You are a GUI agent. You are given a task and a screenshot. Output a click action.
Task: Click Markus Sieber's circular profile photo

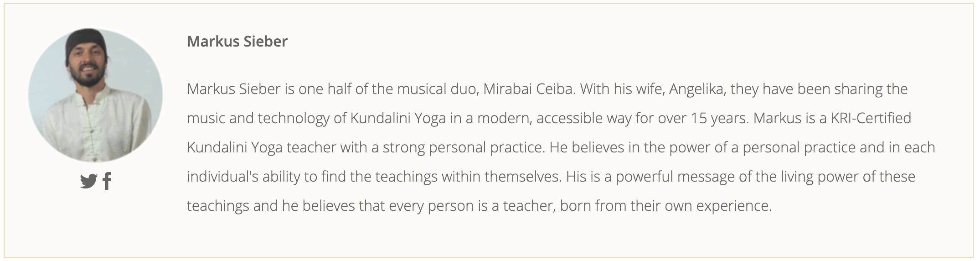tap(95, 95)
